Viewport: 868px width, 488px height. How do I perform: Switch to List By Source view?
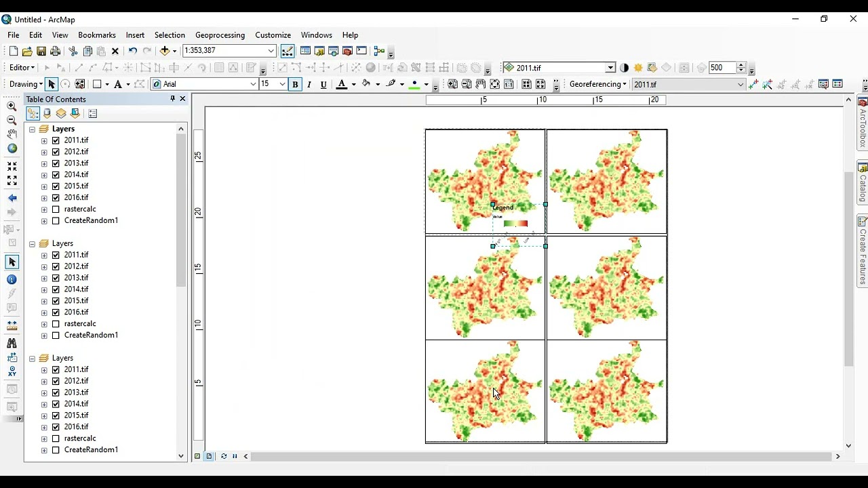pyautogui.click(x=47, y=113)
